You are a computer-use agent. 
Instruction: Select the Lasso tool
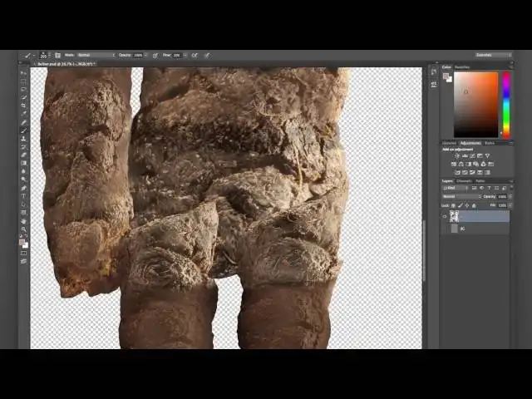[23, 90]
